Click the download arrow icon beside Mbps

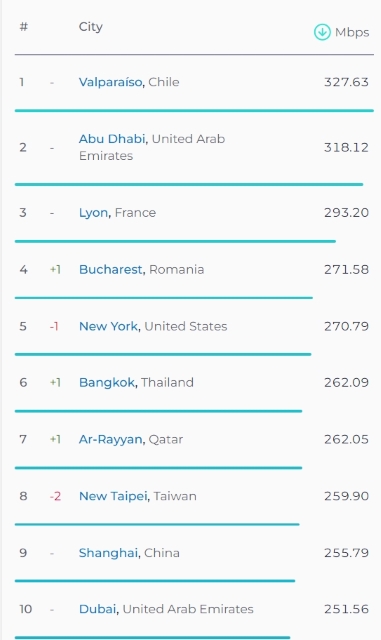click(322, 32)
